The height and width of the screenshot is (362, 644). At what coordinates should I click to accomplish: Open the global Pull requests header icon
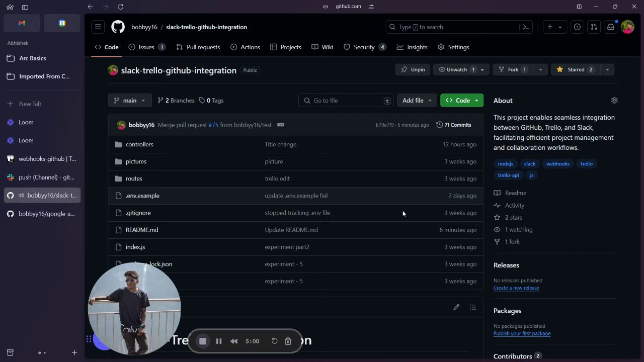(594, 27)
